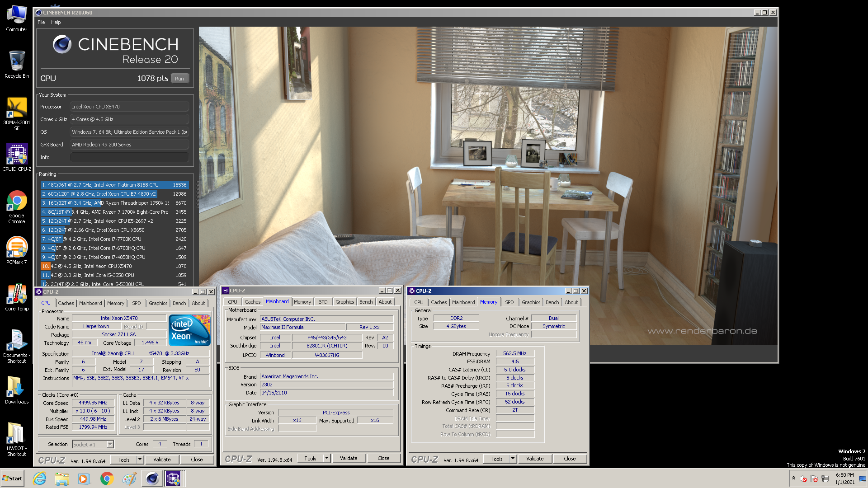The width and height of the screenshot is (868, 488).
Task: Open Chrome from the taskbar
Action: pyautogui.click(x=107, y=479)
